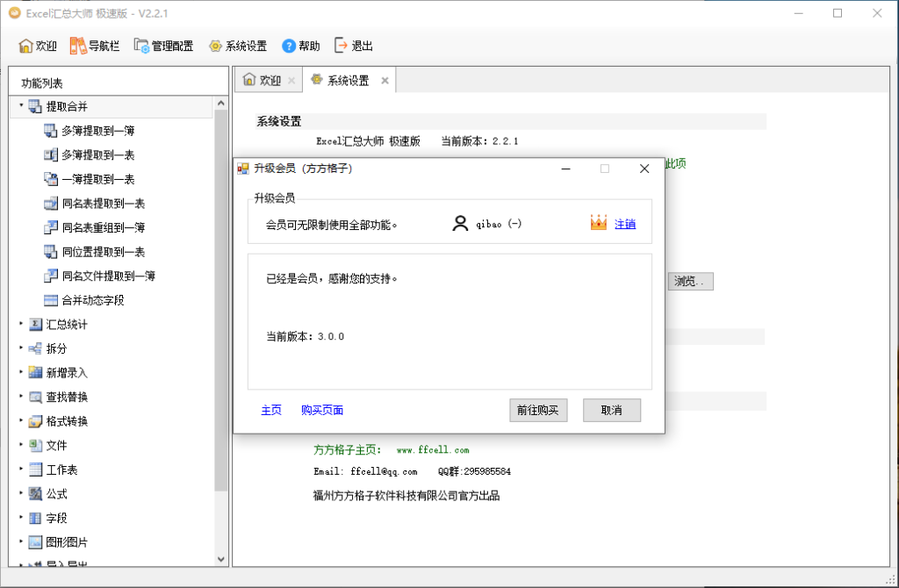Click scroll-down arrow of function list
This screenshot has height=588, width=899.
coord(220,559)
